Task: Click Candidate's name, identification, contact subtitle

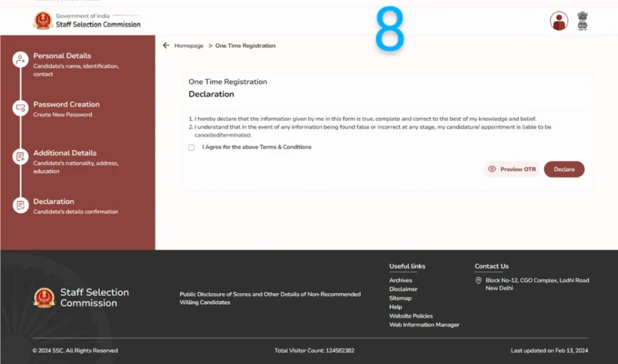Action: click(75, 70)
